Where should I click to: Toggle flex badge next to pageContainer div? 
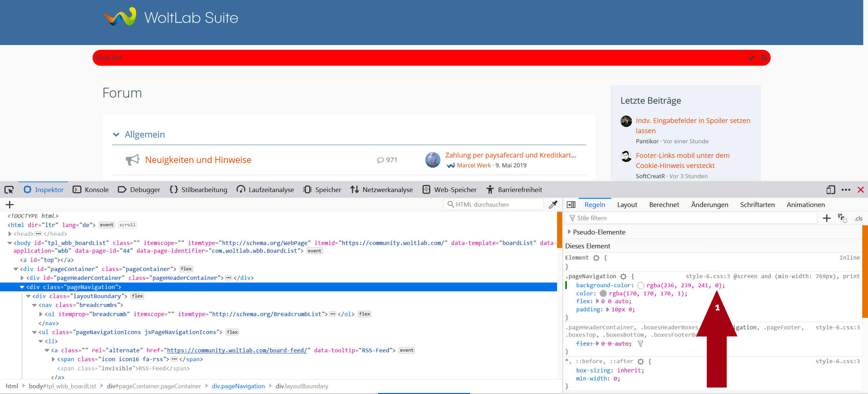tap(186, 269)
